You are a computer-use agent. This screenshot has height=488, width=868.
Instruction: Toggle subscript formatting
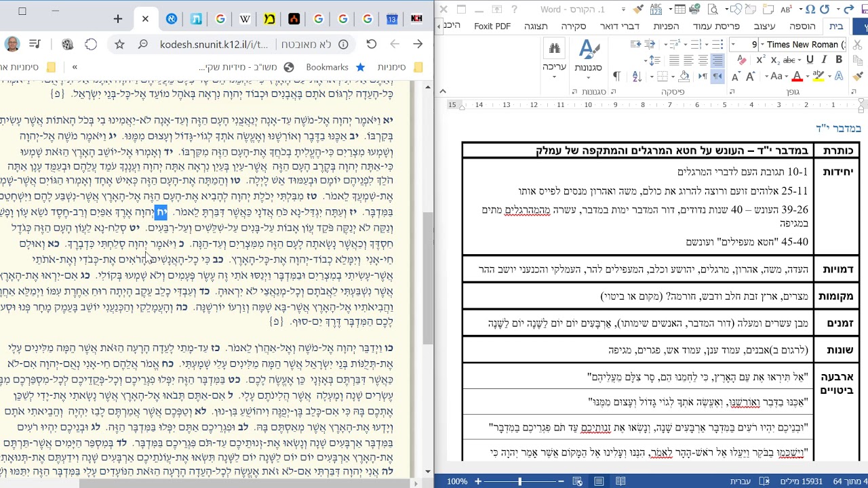coord(775,60)
